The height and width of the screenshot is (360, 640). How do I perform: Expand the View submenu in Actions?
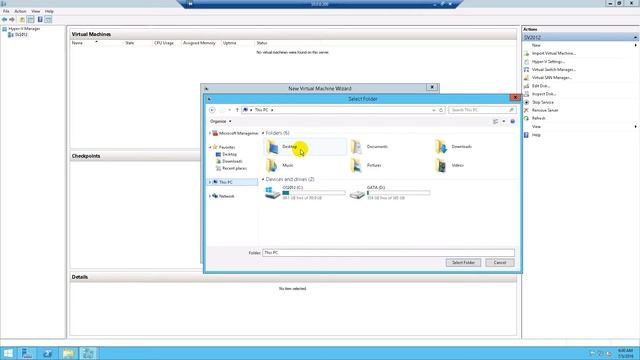[635, 127]
